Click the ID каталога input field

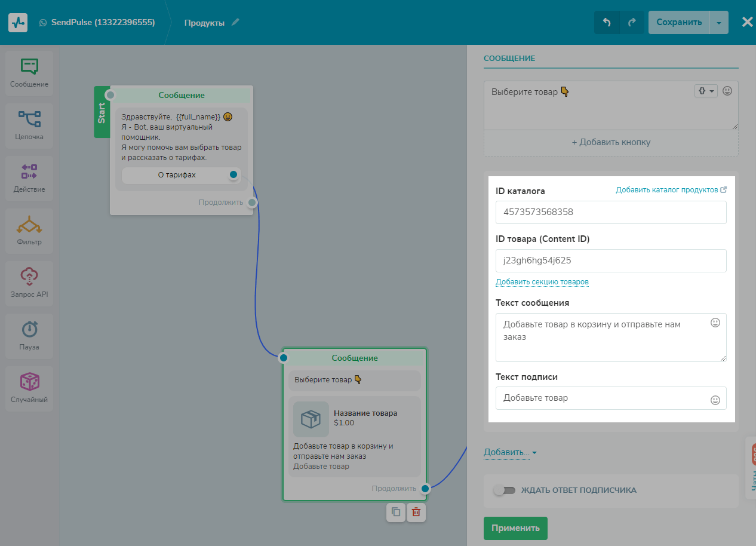point(610,212)
